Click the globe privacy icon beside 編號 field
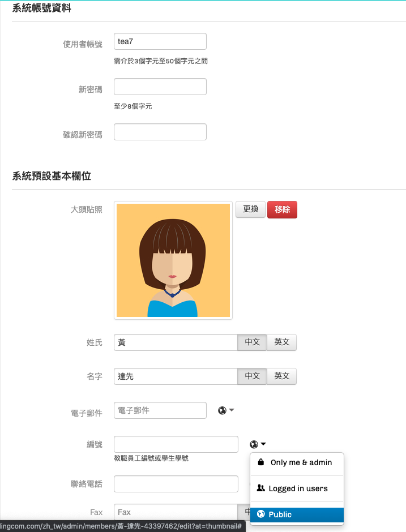This screenshot has height=532, width=406. point(254,444)
